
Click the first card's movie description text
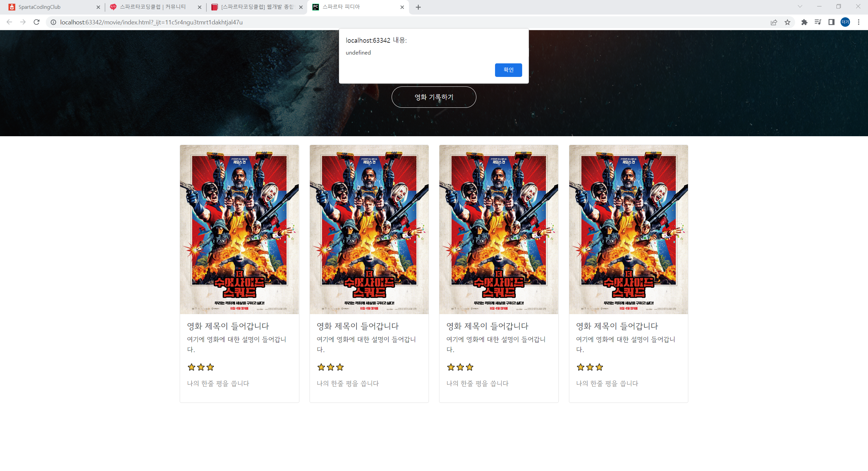(x=237, y=344)
